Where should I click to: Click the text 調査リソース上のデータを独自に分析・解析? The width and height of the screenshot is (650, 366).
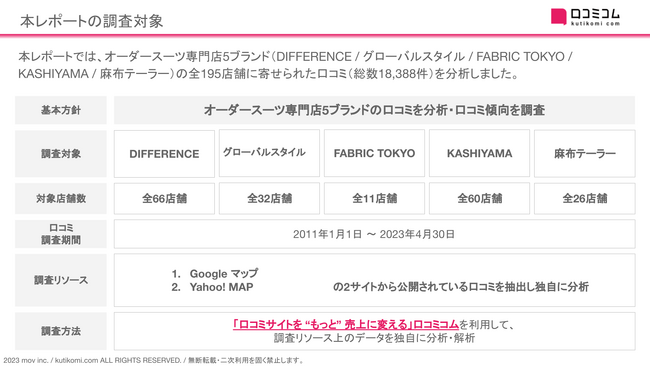[374, 338]
